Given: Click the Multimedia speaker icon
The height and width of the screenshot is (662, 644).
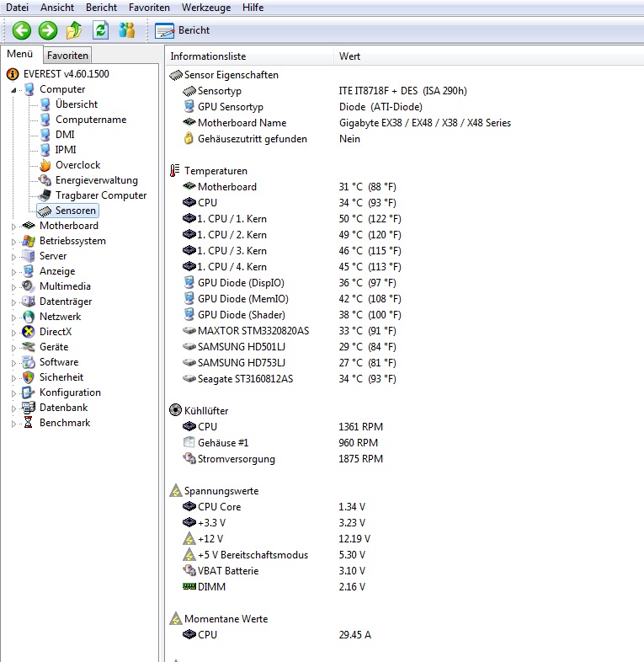Looking at the screenshot, I should click(x=29, y=286).
